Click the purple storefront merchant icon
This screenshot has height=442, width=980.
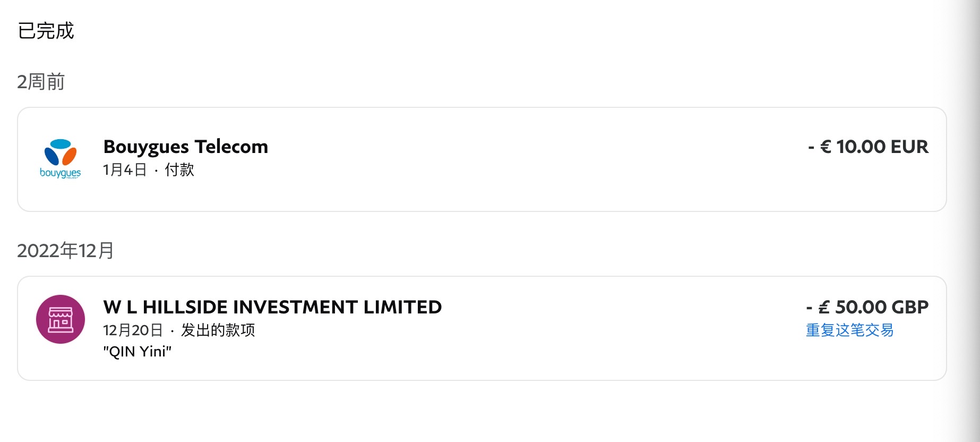tap(61, 319)
